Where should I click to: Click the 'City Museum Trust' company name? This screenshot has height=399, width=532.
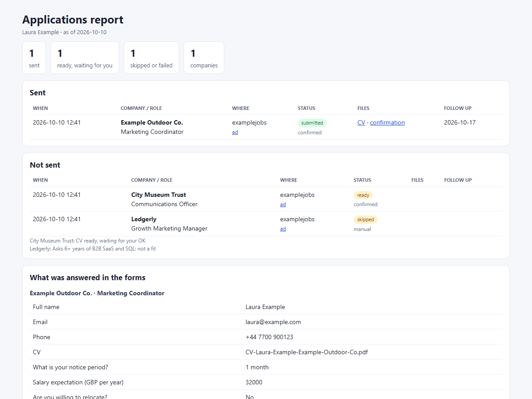[x=158, y=195]
